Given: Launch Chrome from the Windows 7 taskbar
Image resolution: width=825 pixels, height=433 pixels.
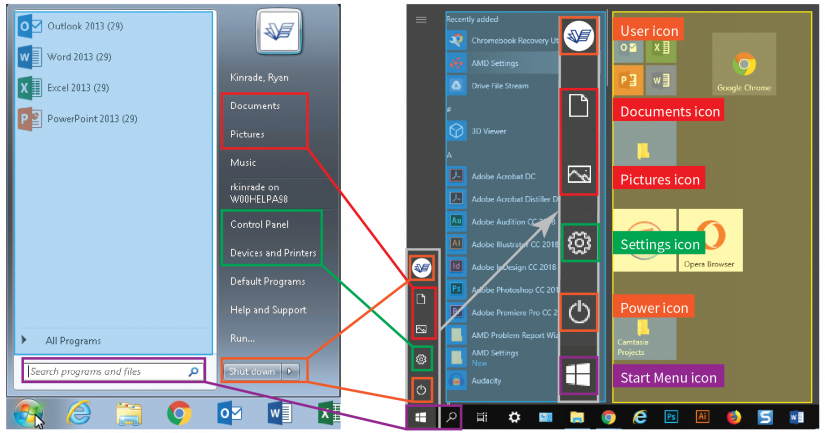Looking at the screenshot, I should (179, 414).
